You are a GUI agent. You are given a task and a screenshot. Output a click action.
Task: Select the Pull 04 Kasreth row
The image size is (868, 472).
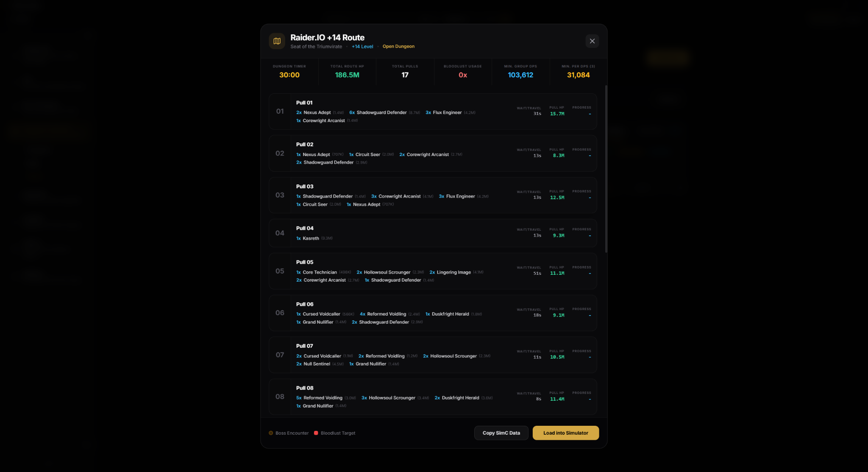(433, 233)
